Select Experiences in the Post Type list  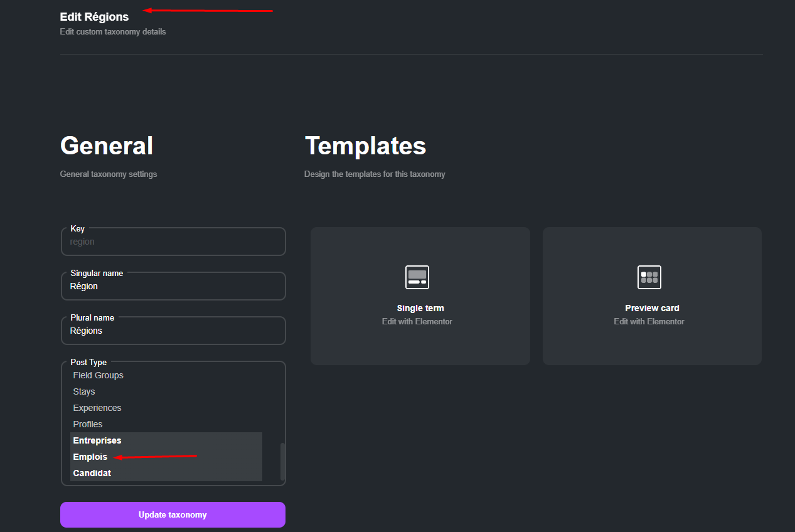97,407
